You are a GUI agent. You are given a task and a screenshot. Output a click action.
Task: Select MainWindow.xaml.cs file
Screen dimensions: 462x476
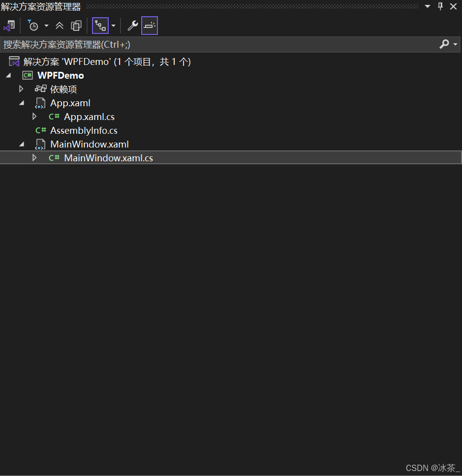pyautogui.click(x=108, y=158)
